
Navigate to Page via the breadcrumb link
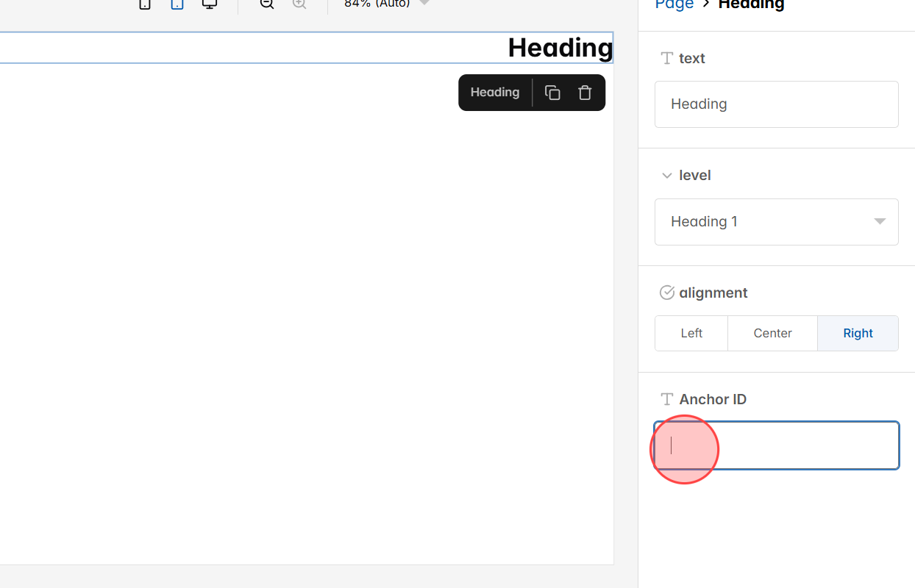click(x=673, y=4)
